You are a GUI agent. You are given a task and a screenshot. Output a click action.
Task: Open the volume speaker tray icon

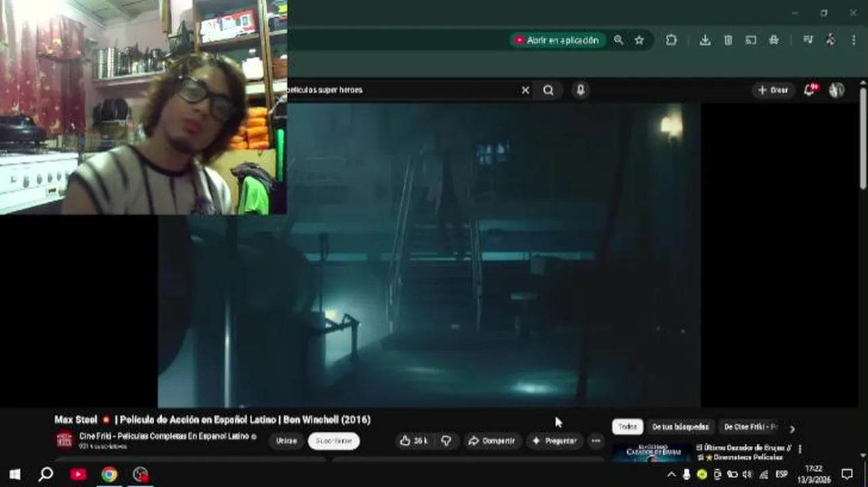[x=748, y=475]
